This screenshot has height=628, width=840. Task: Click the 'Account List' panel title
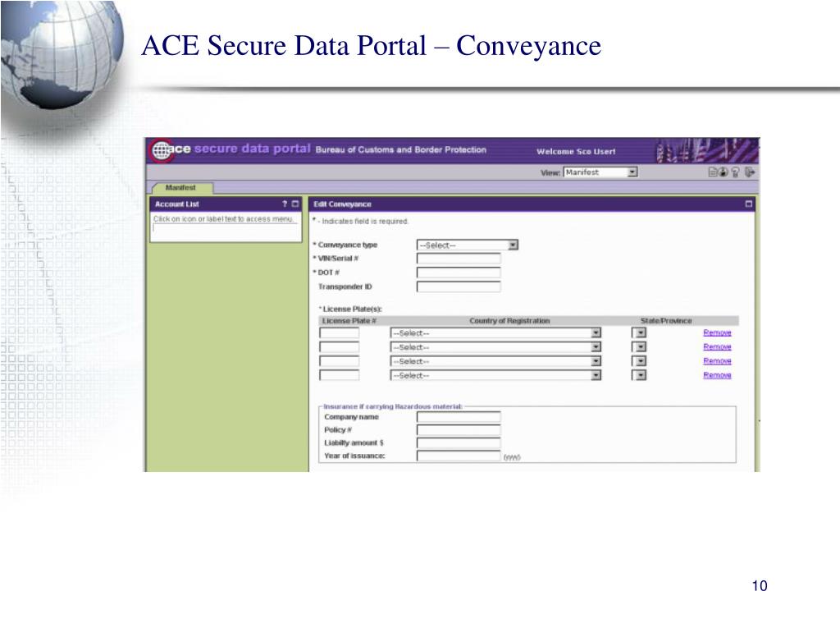[x=177, y=204]
